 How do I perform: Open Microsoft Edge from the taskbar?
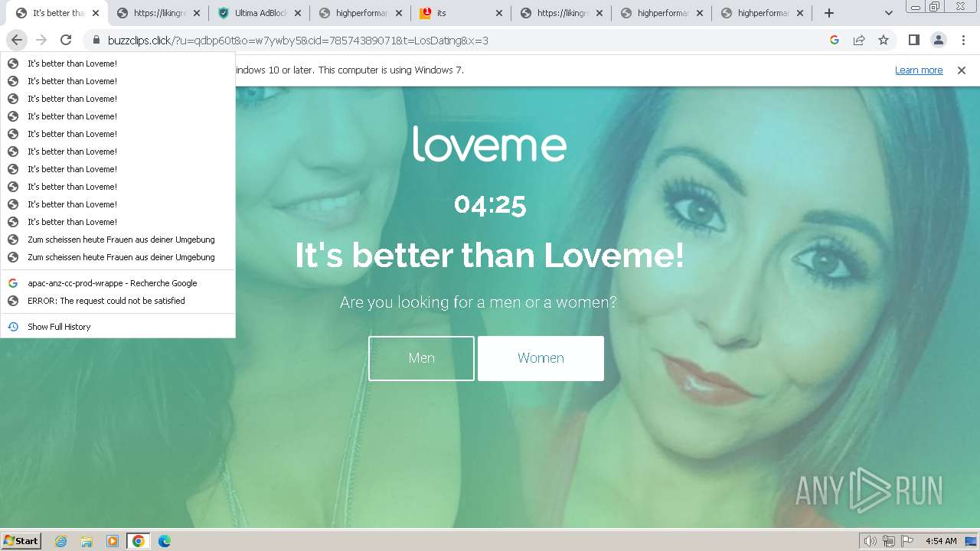[x=165, y=541]
